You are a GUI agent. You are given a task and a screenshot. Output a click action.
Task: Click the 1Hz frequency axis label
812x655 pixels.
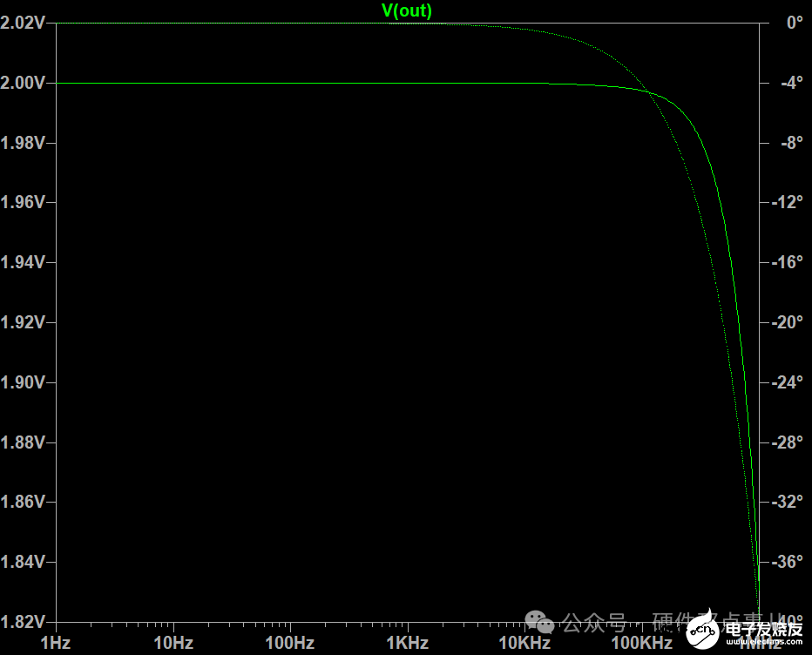[x=56, y=643]
